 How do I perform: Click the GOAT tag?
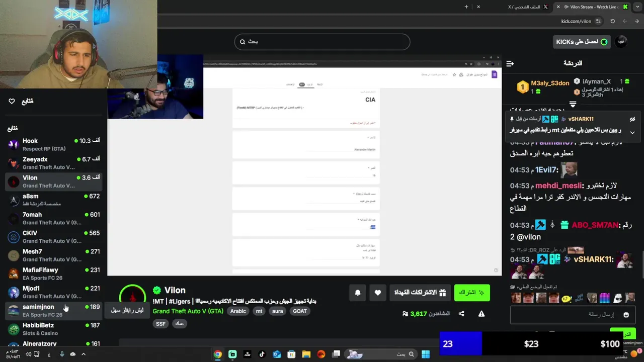(300, 311)
